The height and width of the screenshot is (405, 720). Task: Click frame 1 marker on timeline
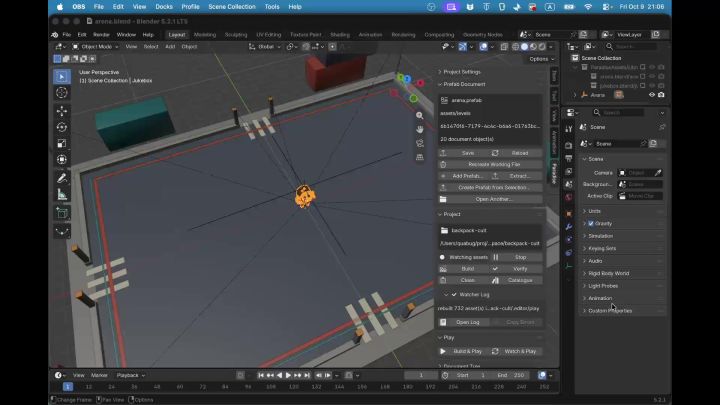(68, 387)
